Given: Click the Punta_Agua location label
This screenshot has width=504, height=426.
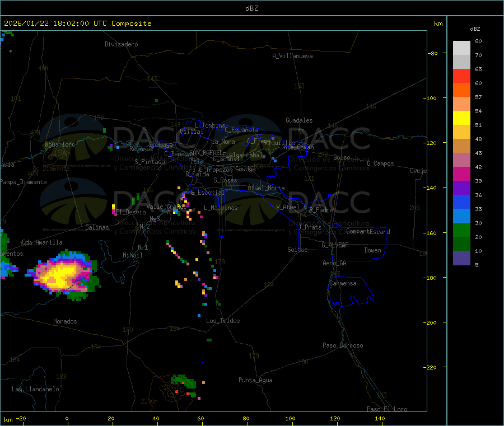Looking at the screenshot, I should coord(255,380).
